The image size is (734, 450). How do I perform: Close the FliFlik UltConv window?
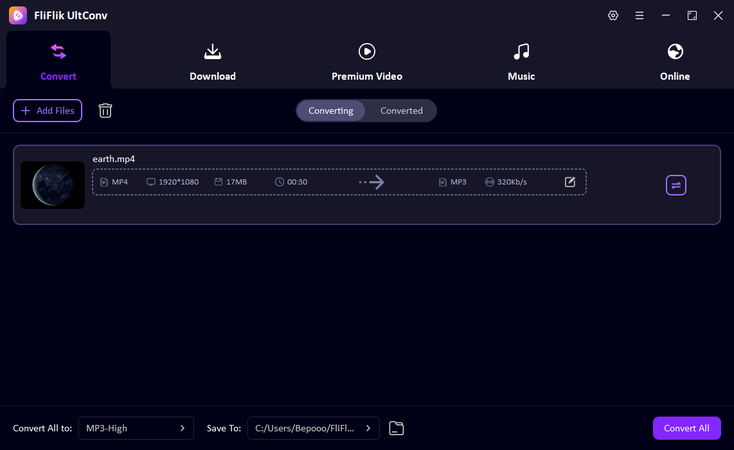[x=718, y=15]
